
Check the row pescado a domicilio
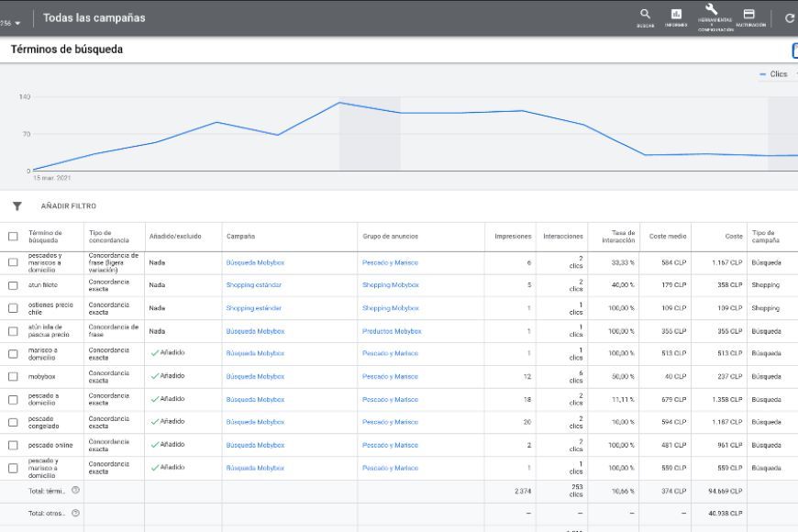13,400
